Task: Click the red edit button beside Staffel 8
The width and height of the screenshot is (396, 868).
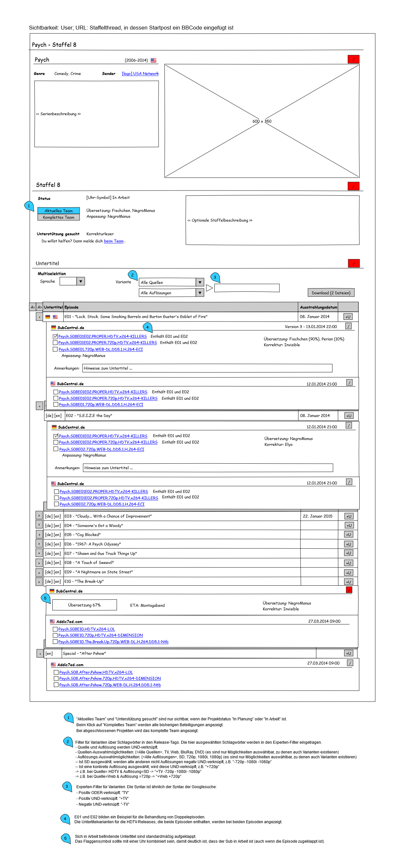Action: pos(353,186)
